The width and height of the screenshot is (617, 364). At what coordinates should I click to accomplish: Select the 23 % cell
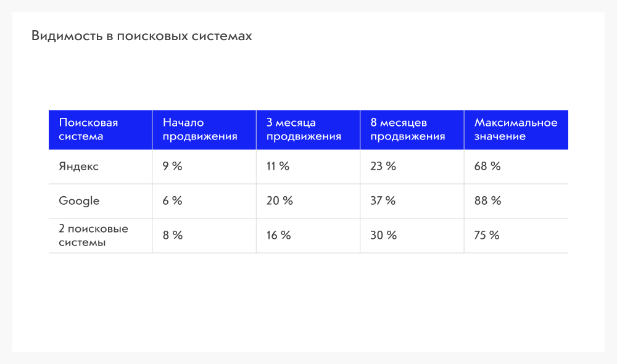coord(383,166)
